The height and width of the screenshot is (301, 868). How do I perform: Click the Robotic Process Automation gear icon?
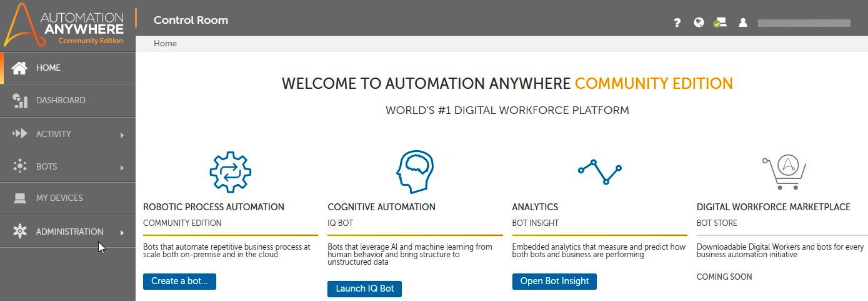(x=230, y=171)
